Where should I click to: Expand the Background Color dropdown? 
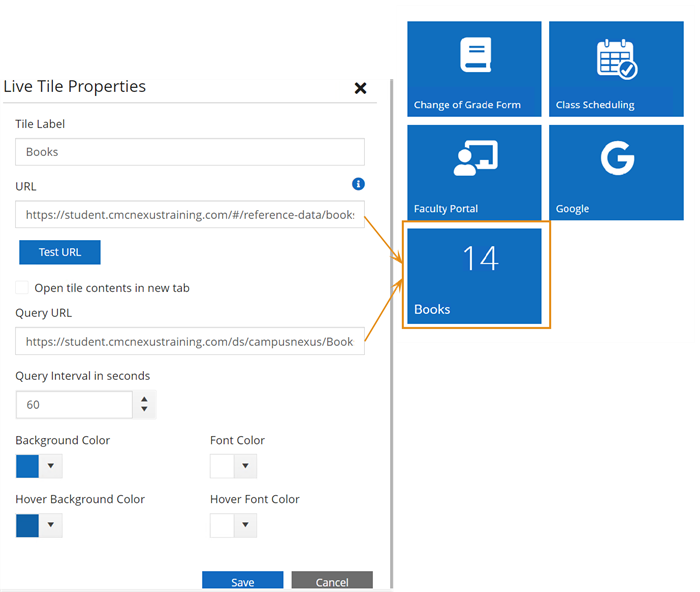(51, 467)
